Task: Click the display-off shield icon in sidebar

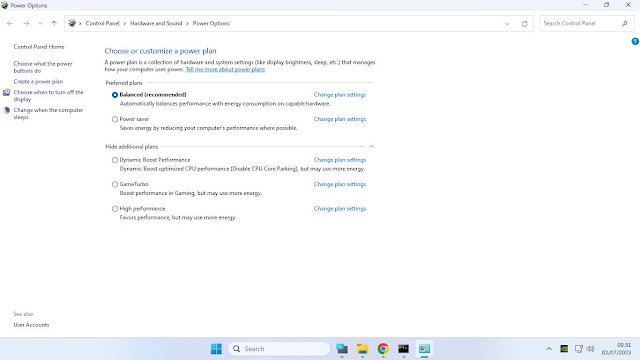Action: [x=7, y=93]
